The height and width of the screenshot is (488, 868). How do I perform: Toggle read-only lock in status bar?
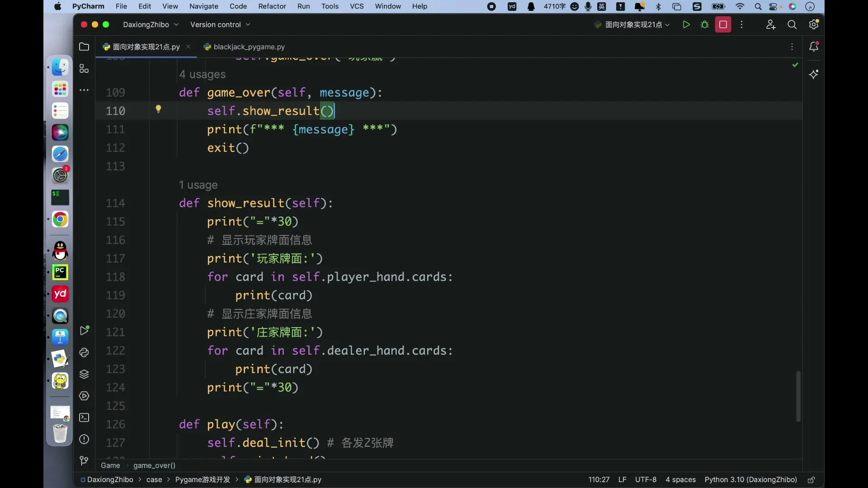click(x=811, y=480)
